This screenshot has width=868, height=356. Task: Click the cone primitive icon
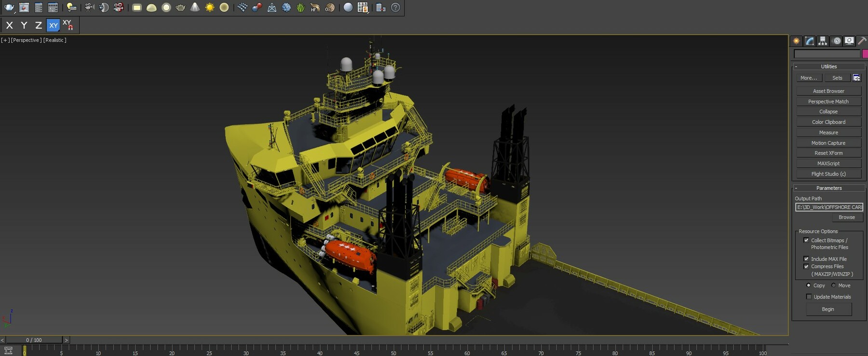[x=195, y=7]
